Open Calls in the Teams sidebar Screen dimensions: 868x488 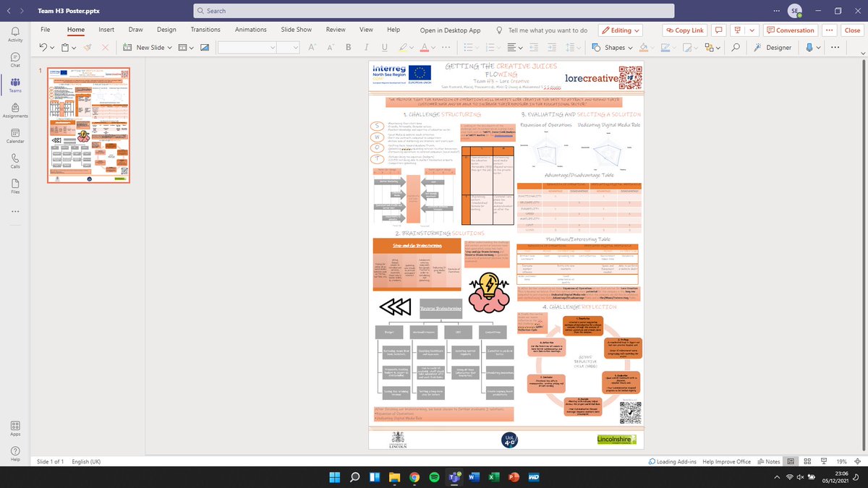click(x=15, y=160)
